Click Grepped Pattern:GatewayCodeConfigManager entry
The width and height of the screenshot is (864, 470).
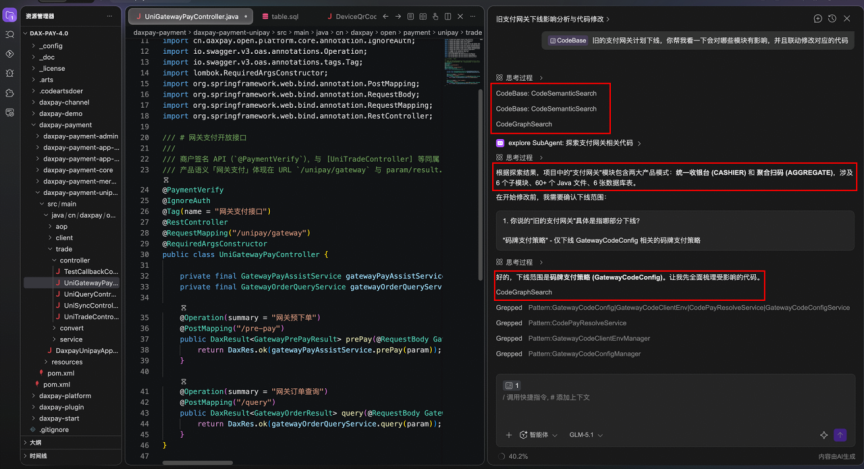(x=568, y=354)
